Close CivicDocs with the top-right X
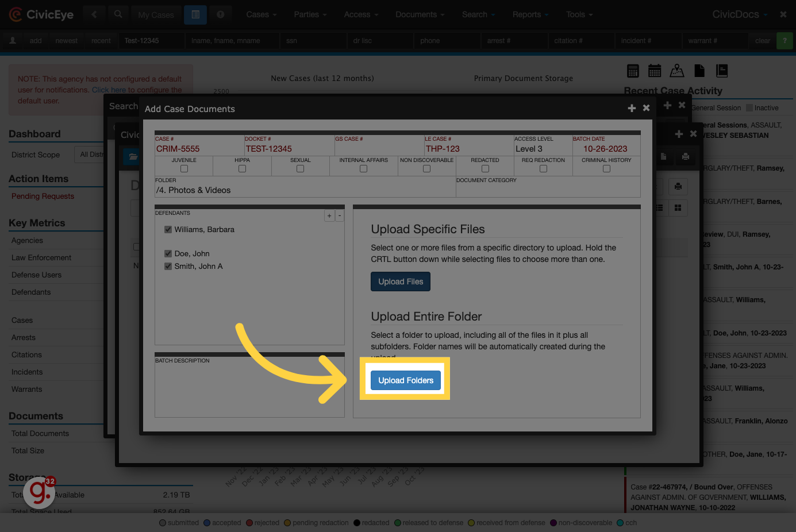The width and height of the screenshot is (796, 532). point(783,14)
